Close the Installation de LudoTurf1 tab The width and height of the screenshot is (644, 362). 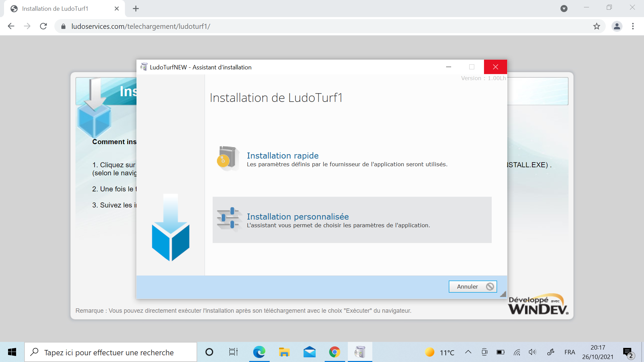pos(117,9)
